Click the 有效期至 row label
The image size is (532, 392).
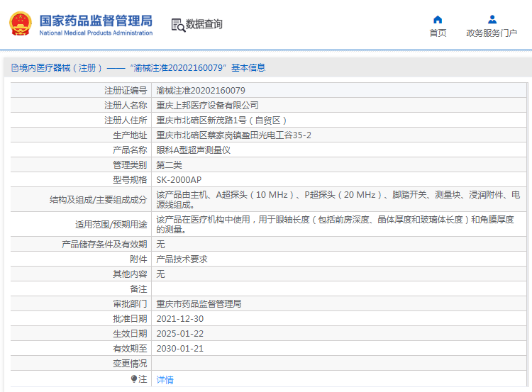(130, 349)
